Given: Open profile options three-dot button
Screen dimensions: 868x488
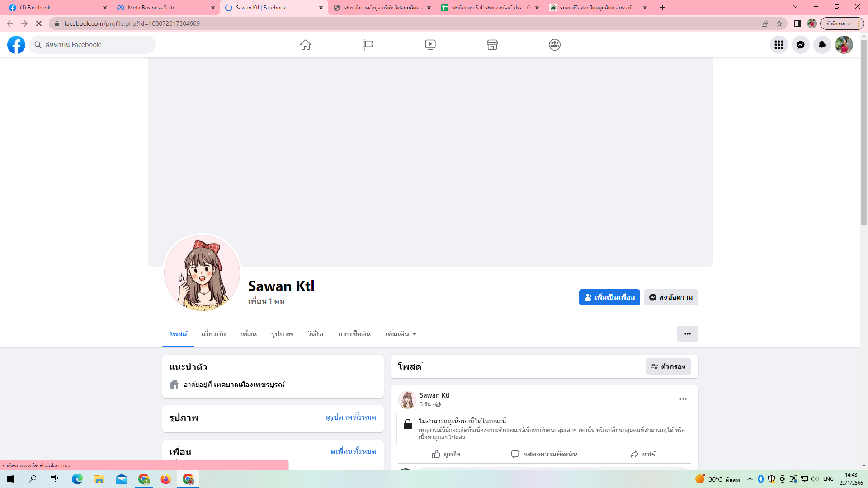Looking at the screenshot, I should pyautogui.click(x=687, y=334).
